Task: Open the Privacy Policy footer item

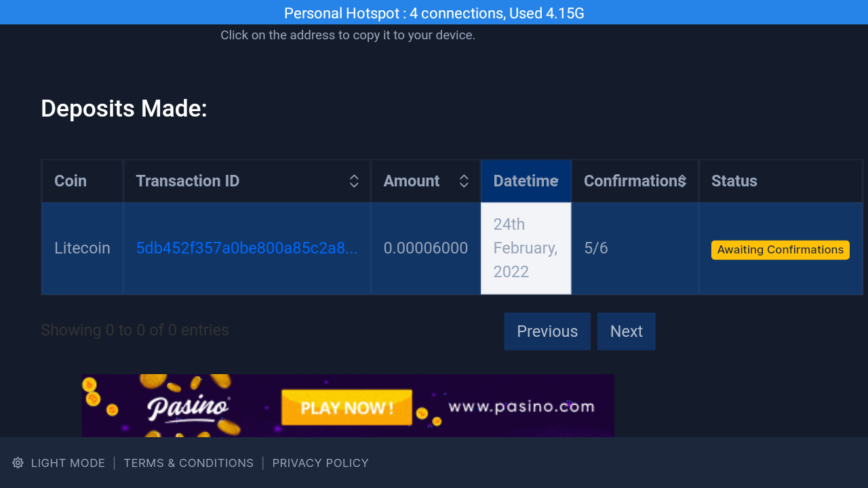Action: click(x=320, y=463)
